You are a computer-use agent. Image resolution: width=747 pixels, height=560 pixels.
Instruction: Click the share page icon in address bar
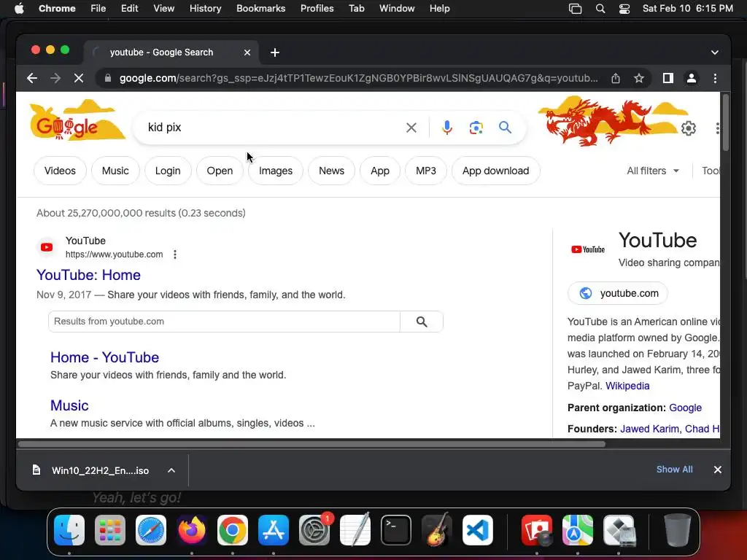pyautogui.click(x=616, y=78)
